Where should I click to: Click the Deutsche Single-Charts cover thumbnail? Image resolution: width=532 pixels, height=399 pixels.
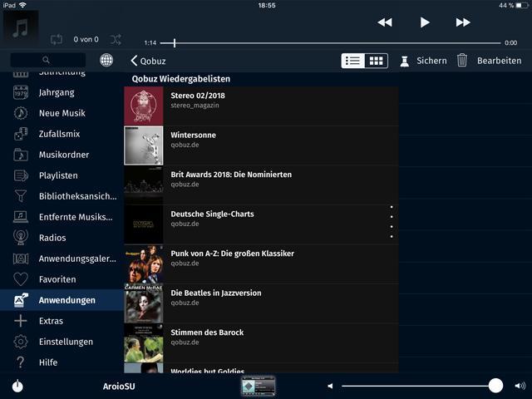click(144, 224)
